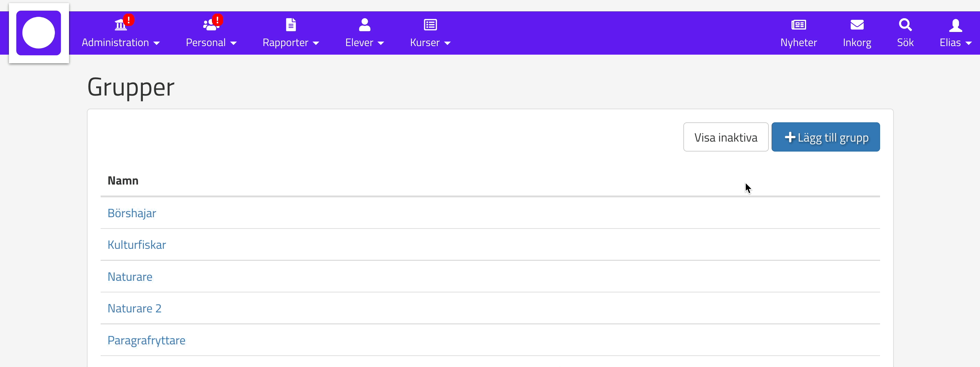Click the round white logo in top-left
Viewport: 980px width, 367px height.
point(38,33)
